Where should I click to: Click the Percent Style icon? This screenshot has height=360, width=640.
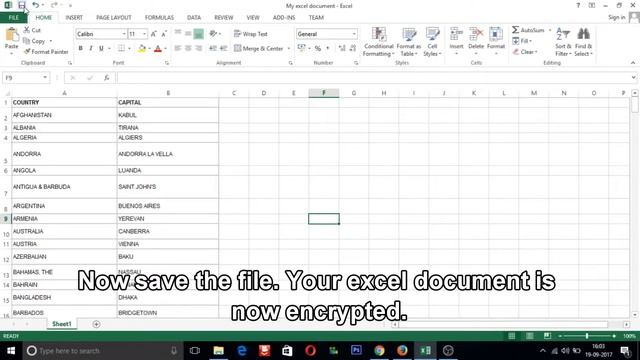click(x=318, y=49)
